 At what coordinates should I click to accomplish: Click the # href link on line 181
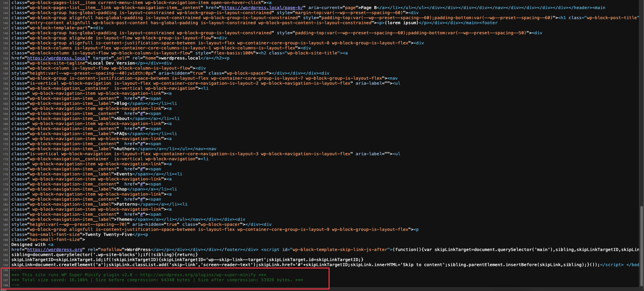pos(142,199)
